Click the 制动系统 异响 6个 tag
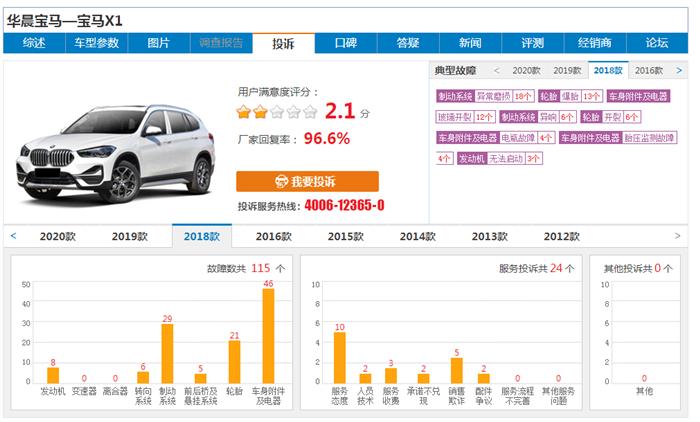This screenshot has height=422, width=700. [x=538, y=117]
